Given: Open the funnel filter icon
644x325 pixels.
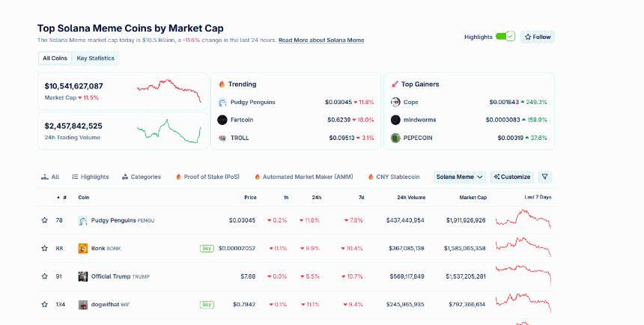Looking at the screenshot, I should coord(544,177).
